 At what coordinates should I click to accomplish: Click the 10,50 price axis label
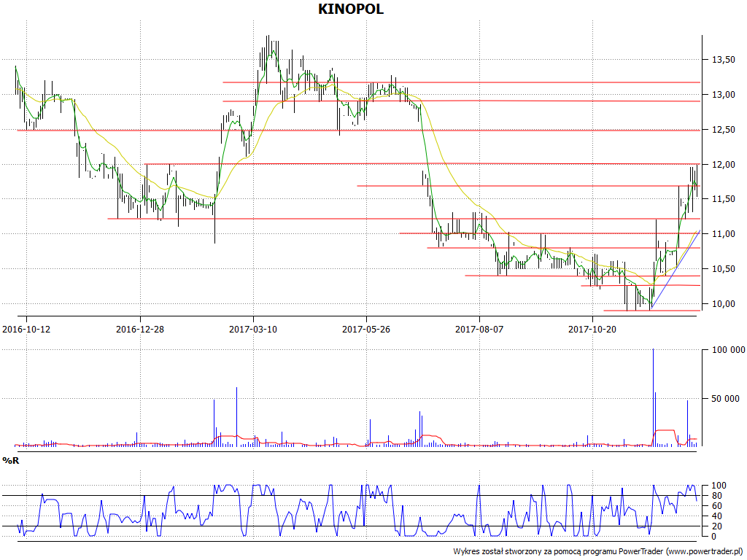724,269
